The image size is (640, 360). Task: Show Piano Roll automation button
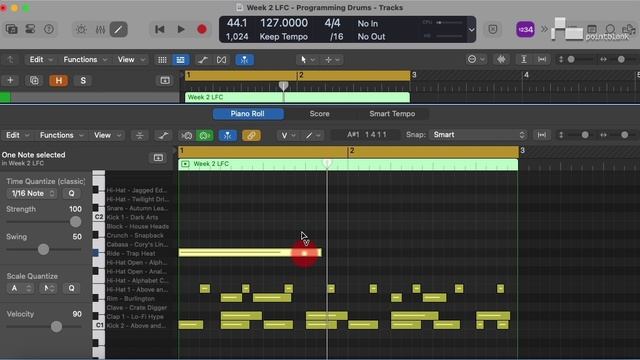point(163,136)
